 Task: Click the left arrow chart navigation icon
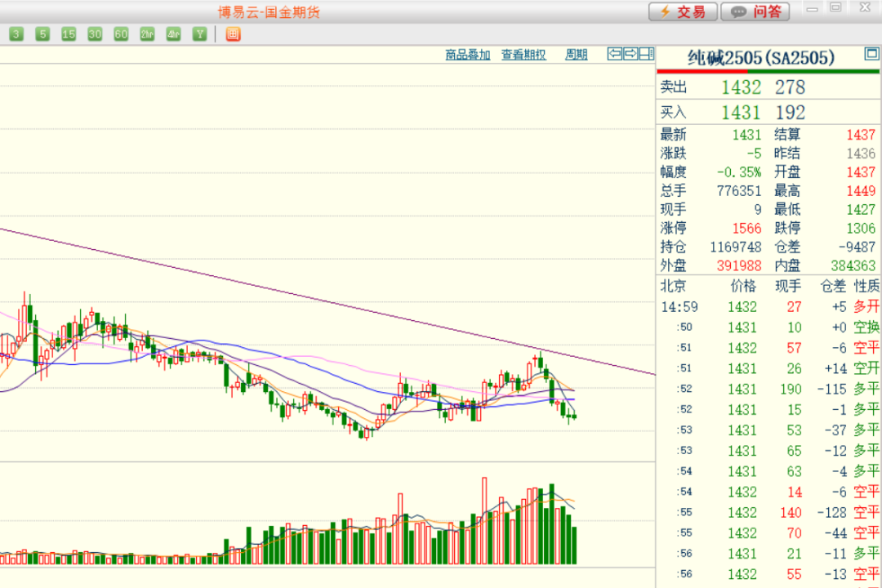[x=615, y=54]
